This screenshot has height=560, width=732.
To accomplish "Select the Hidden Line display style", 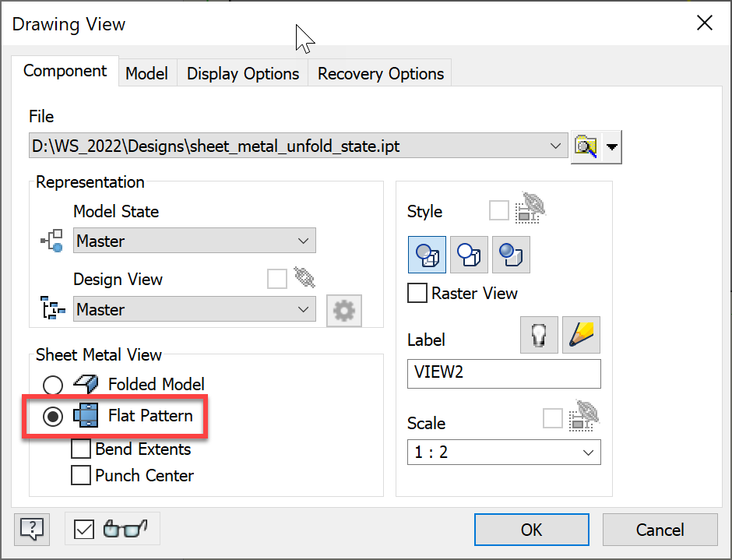I will (x=427, y=255).
